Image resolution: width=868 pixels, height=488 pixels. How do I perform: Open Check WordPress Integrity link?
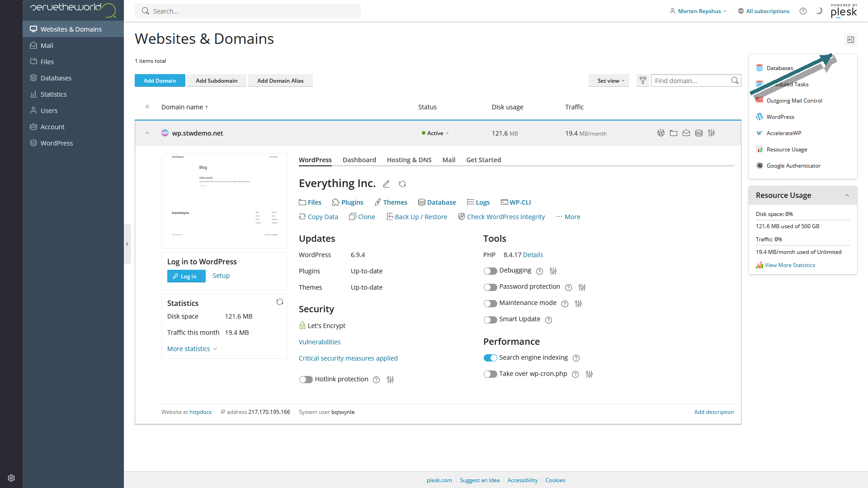[x=501, y=217]
